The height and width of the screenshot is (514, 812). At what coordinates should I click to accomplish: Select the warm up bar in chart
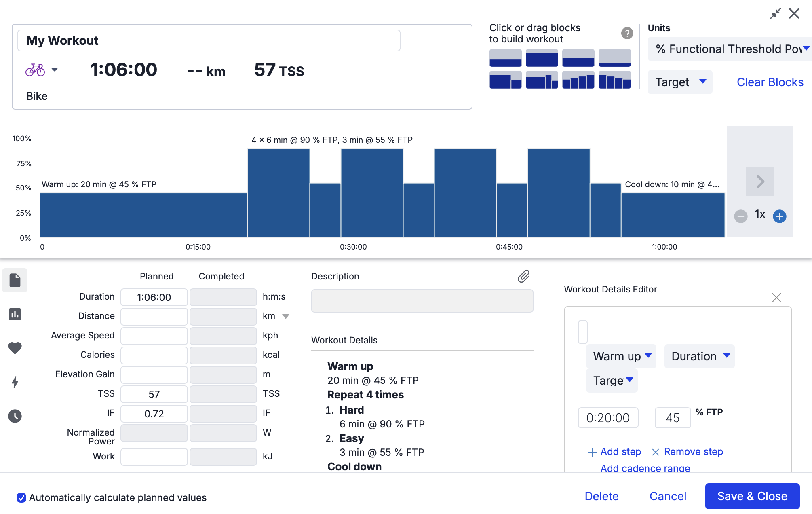(144, 215)
